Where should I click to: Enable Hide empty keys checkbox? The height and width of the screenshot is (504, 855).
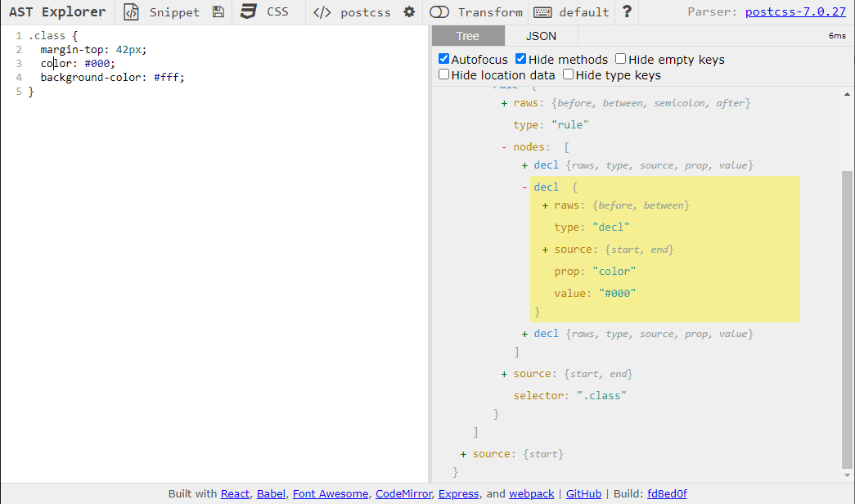coord(620,59)
